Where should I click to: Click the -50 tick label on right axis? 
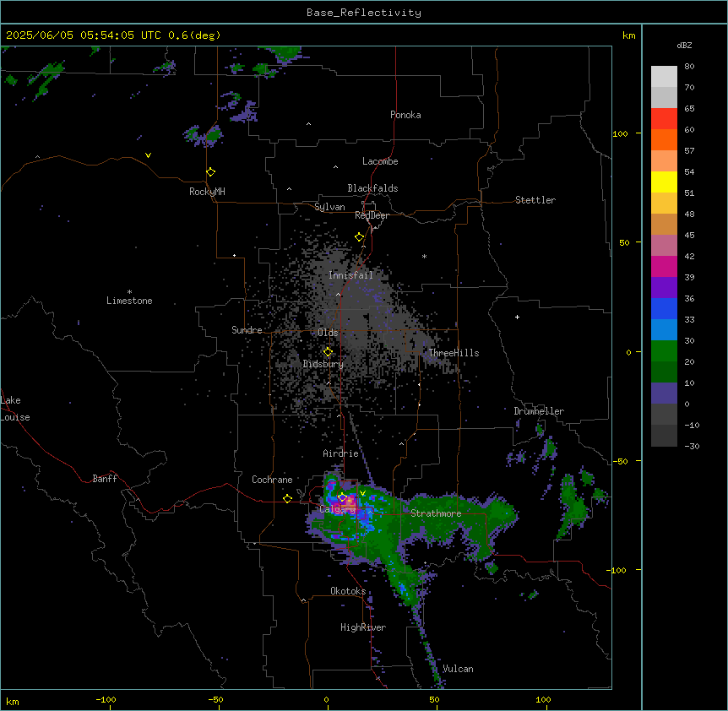tap(620, 461)
